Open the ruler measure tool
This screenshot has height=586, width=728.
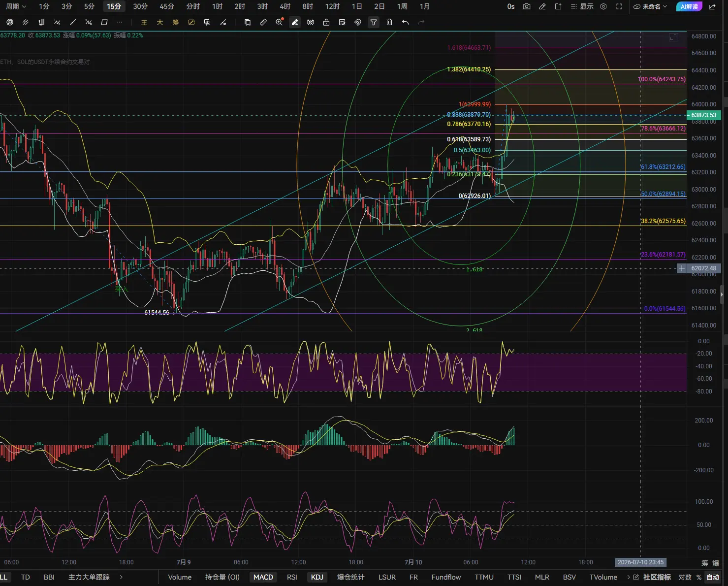[x=263, y=22]
